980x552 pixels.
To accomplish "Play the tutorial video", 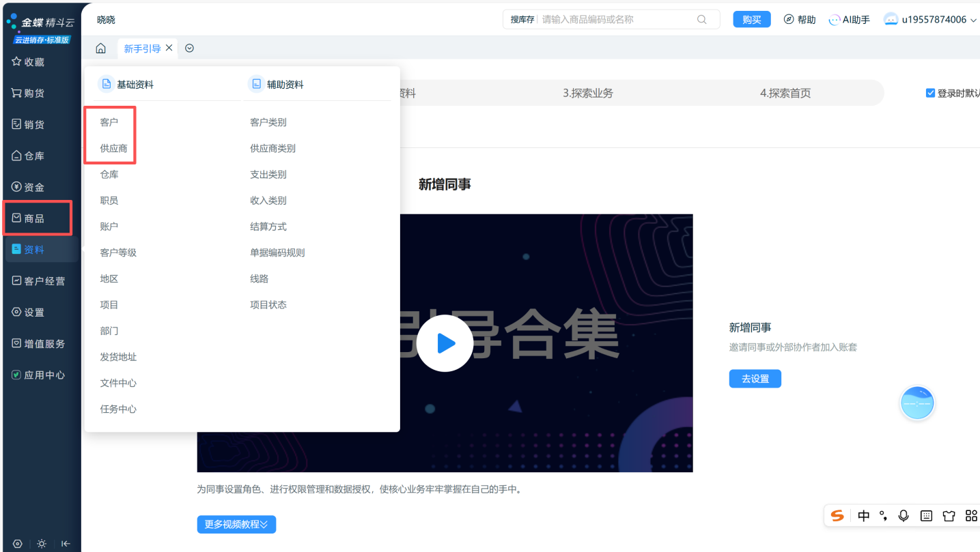I will (445, 343).
